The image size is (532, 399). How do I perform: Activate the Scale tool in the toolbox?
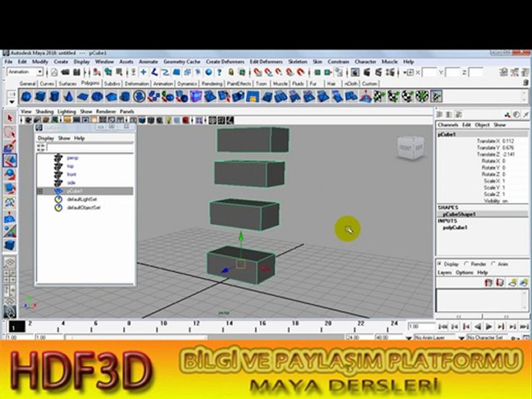point(9,189)
